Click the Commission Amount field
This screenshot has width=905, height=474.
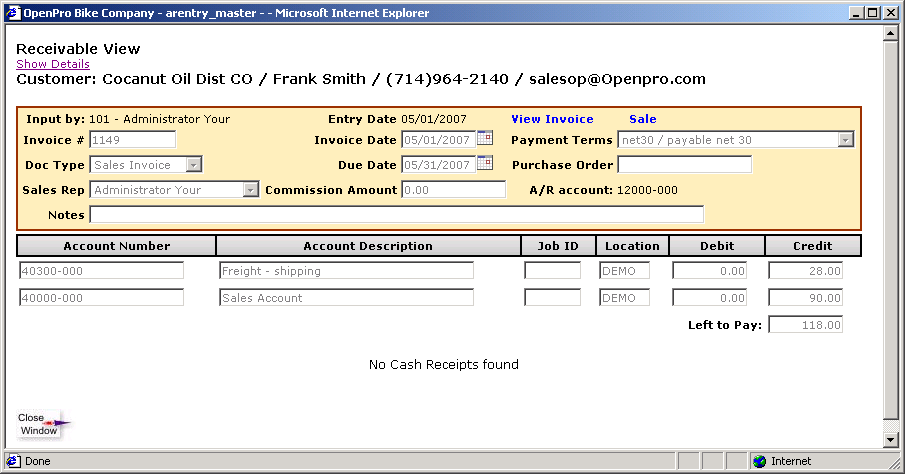click(x=453, y=190)
